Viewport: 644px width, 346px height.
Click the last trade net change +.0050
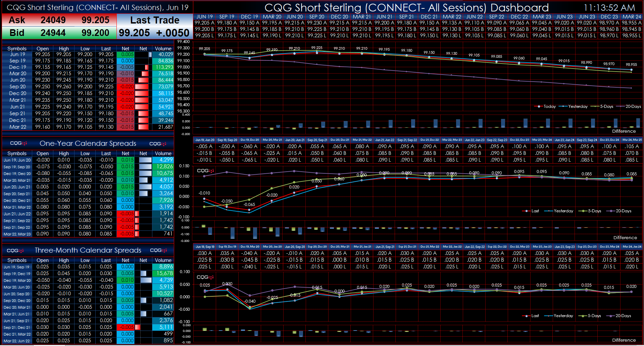[x=173, y=33]
